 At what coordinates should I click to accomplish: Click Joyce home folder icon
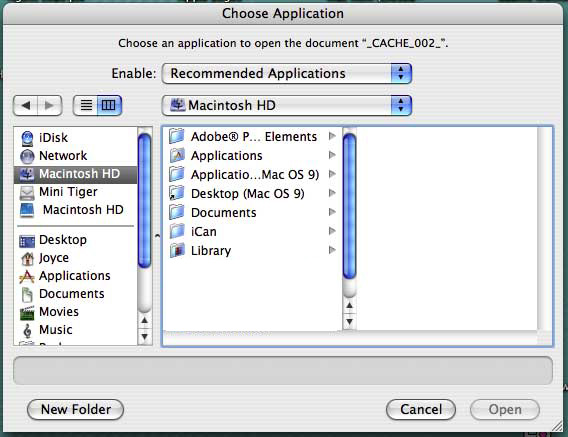click(28, 258)
